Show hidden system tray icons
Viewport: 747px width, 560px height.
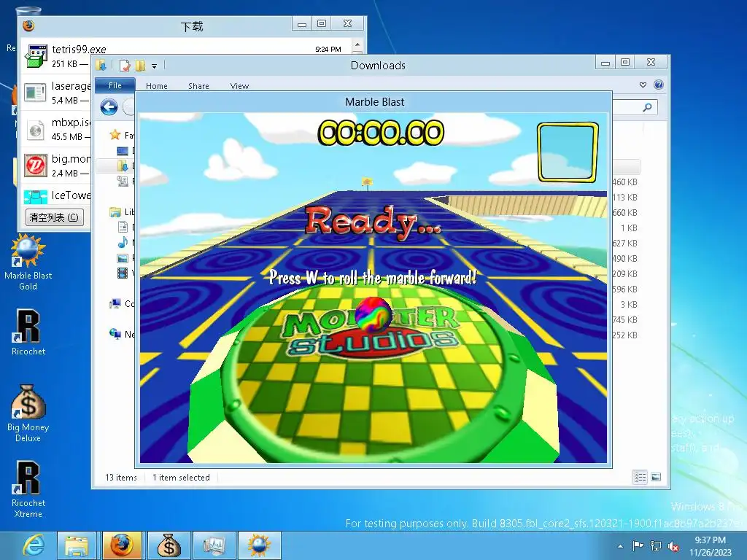tap(620, 546)
